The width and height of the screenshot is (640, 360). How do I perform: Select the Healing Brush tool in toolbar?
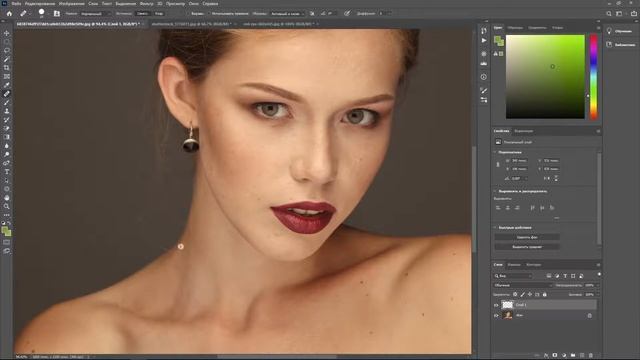[7, 93]
